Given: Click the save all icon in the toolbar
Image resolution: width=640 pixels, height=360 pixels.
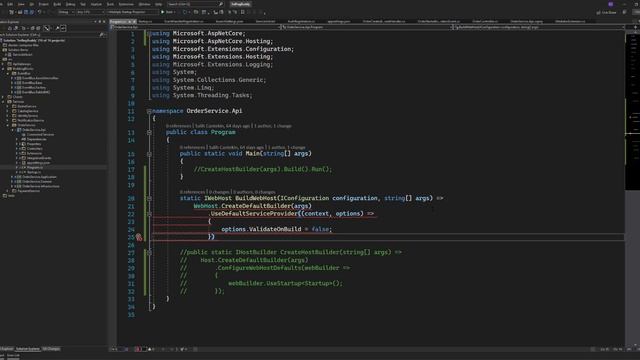Looking at the screenshot, I should tap(31, 12).
